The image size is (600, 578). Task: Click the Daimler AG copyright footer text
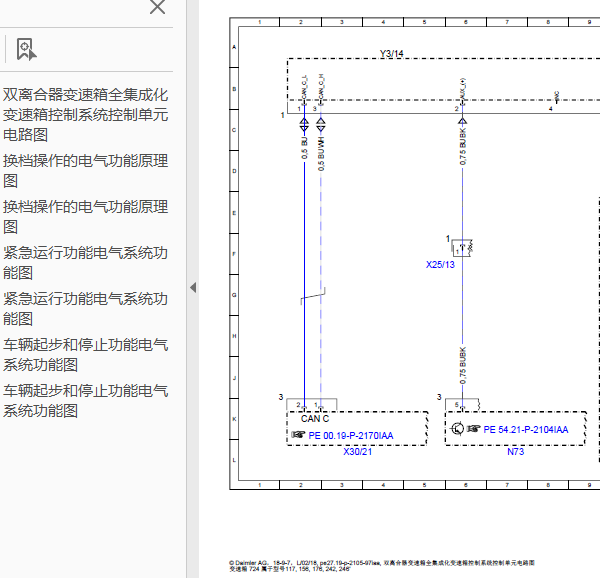click(382, 566)
